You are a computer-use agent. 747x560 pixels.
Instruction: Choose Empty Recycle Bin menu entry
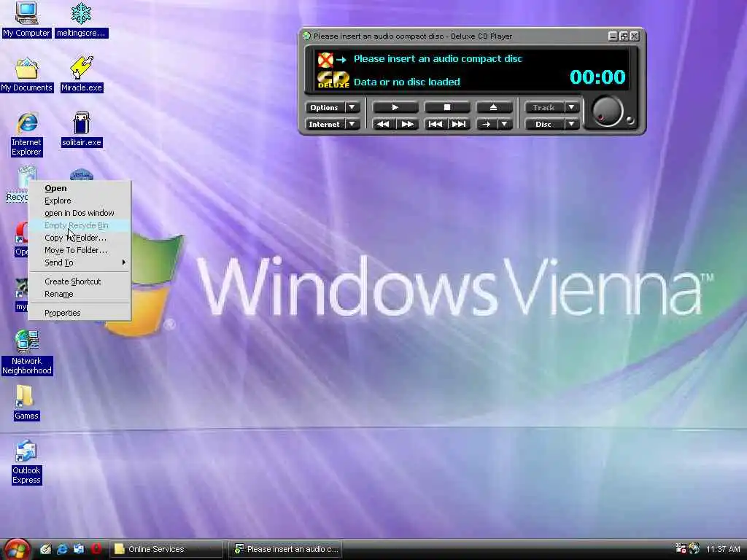tap(80, 225)
